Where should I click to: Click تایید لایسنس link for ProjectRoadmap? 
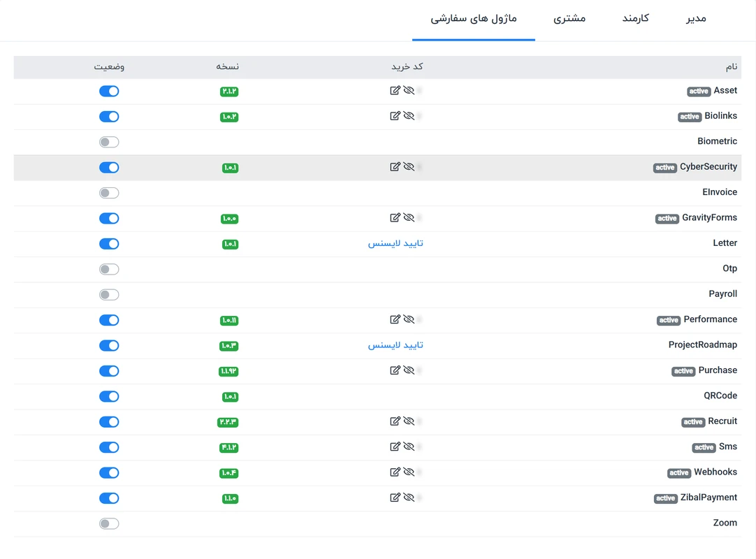(395, 345)
